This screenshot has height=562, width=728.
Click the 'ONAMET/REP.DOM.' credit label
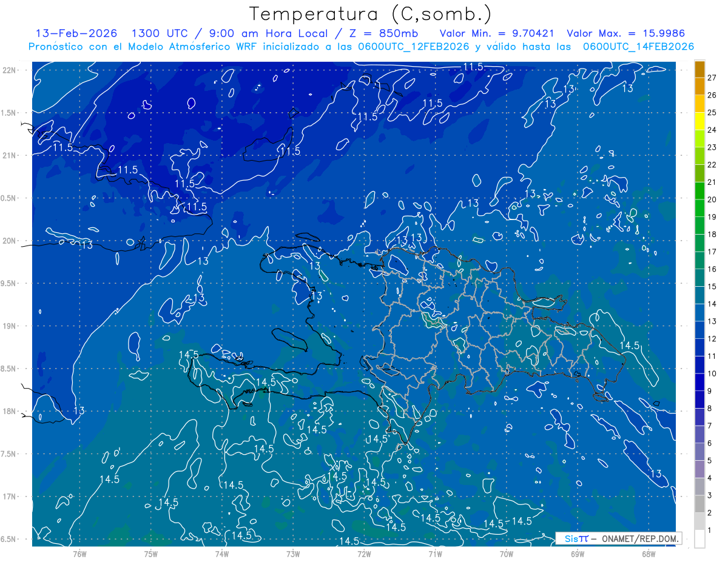(x=640, y=538)
